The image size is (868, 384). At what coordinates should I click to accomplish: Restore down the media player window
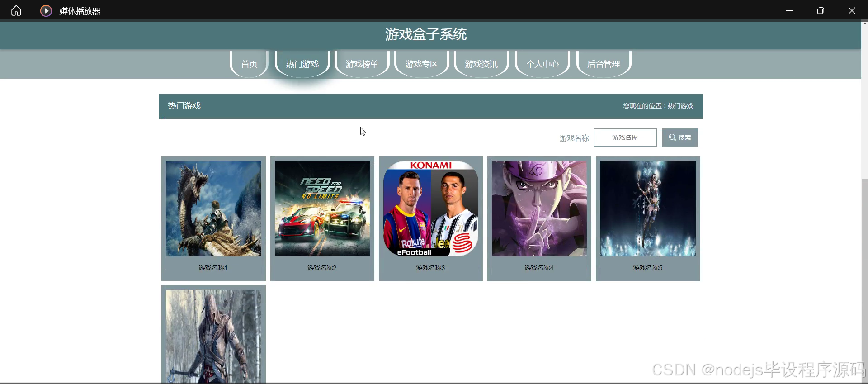tap(821, 10)
